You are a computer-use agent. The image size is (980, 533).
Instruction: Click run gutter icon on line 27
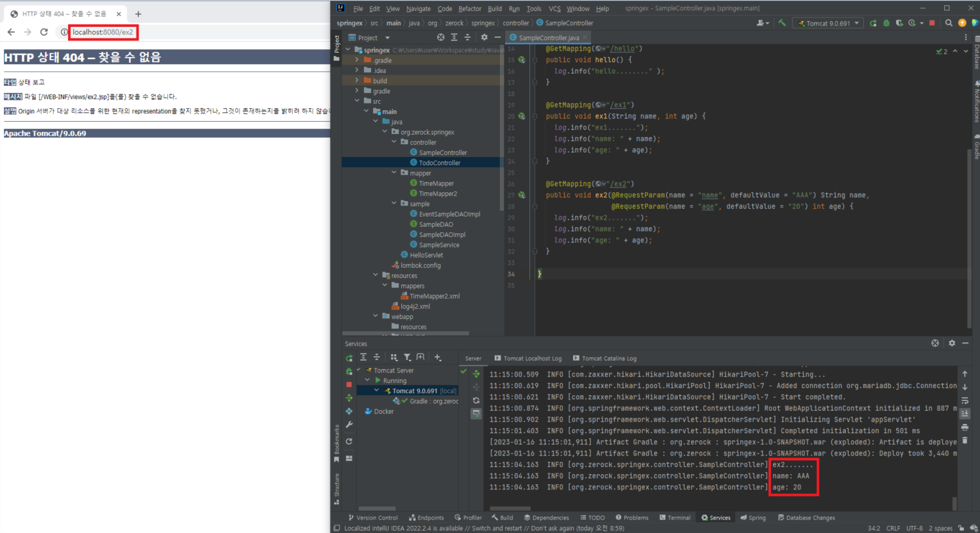pos(522,195)
